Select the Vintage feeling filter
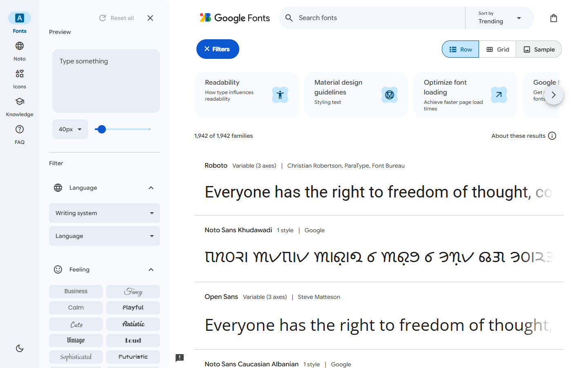The image size is (588, 368). 76,341
